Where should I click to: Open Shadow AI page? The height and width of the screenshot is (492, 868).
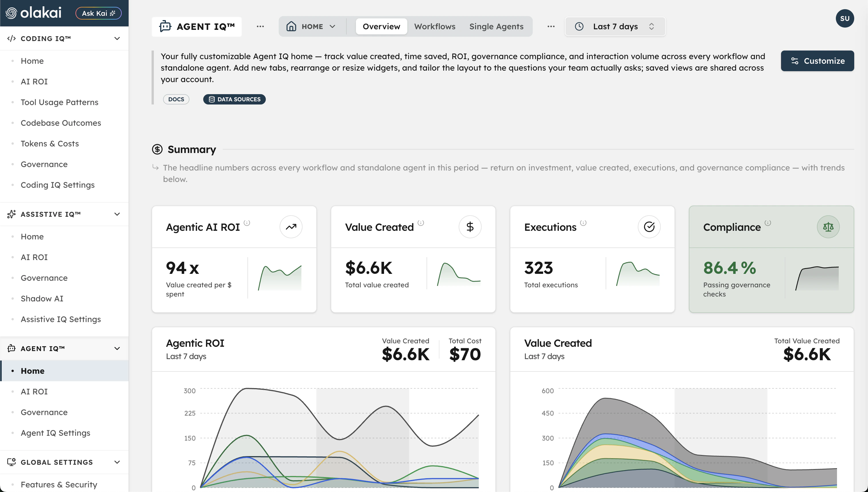click(42, 298)
